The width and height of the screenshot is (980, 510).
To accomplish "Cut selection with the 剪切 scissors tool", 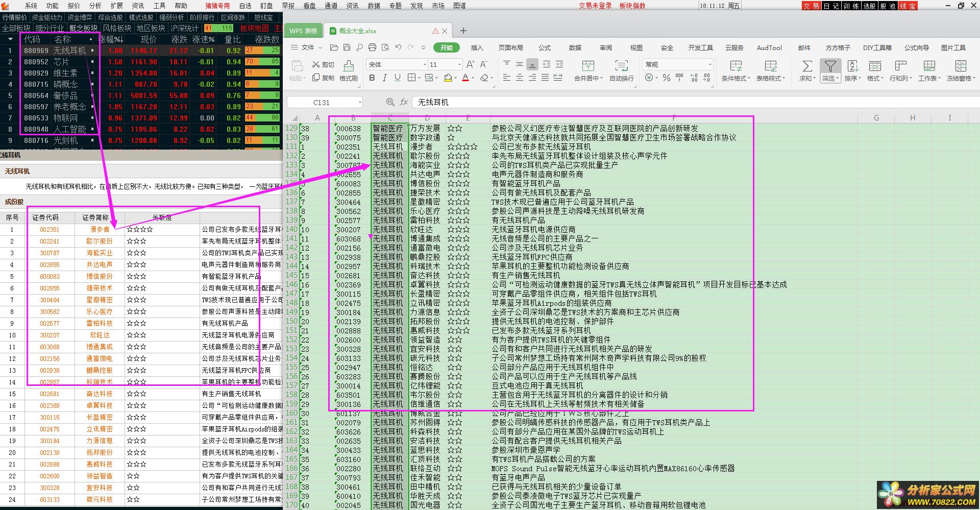I will coord(323,65).
